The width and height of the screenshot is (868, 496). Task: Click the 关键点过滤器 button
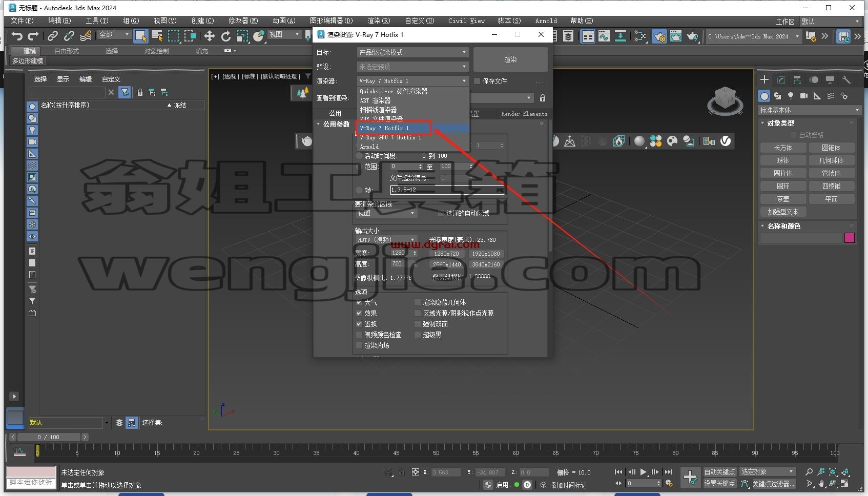point(774,483)
